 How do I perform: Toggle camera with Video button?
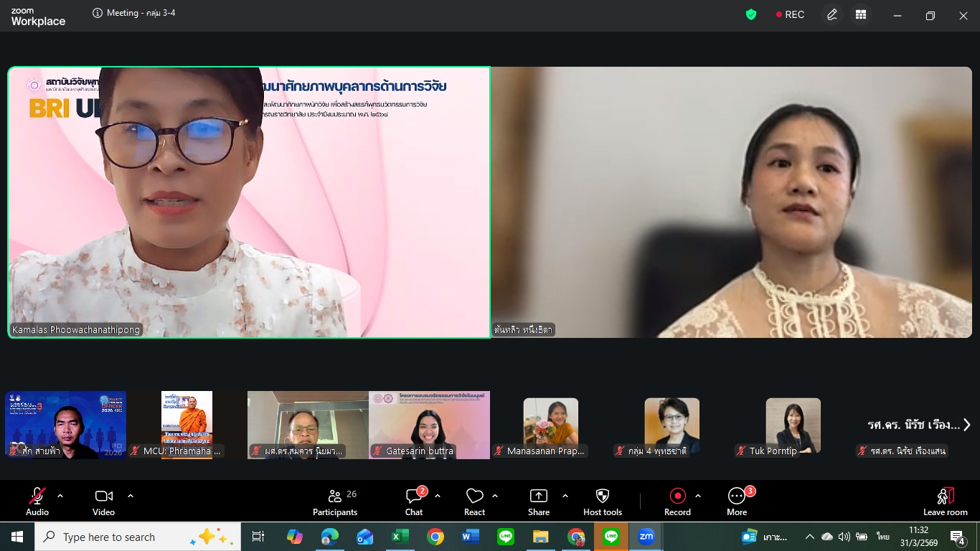(104, 501)
